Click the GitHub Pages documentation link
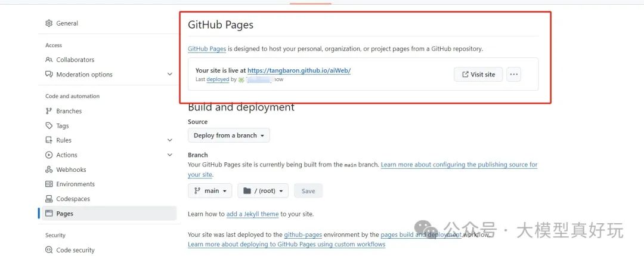Viewport: 644px width, 256px height. (x=207, y=48)
